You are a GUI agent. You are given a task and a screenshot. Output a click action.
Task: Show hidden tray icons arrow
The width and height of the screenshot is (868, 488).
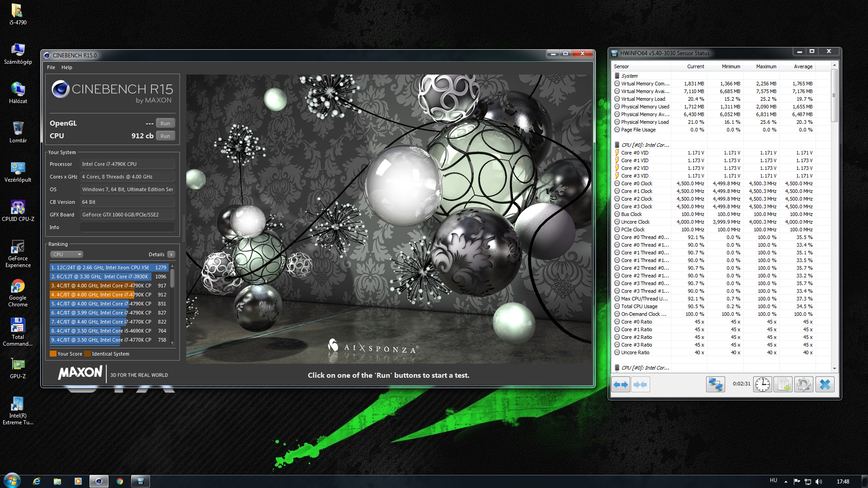pos(786,482)
